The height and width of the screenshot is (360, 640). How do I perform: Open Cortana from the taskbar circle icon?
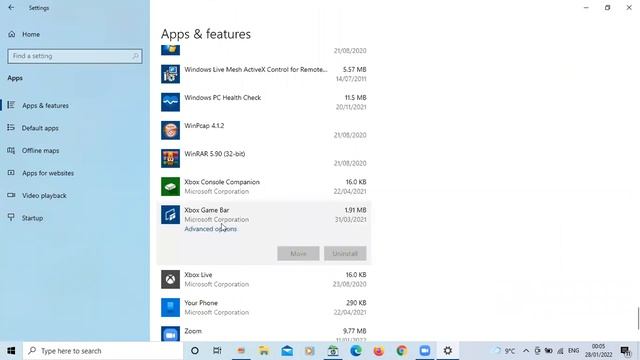[195, 351]
